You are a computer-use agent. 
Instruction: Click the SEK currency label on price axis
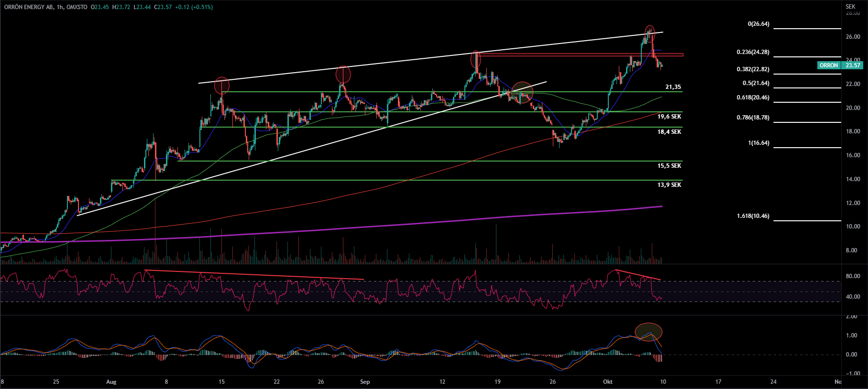point(850,7)
